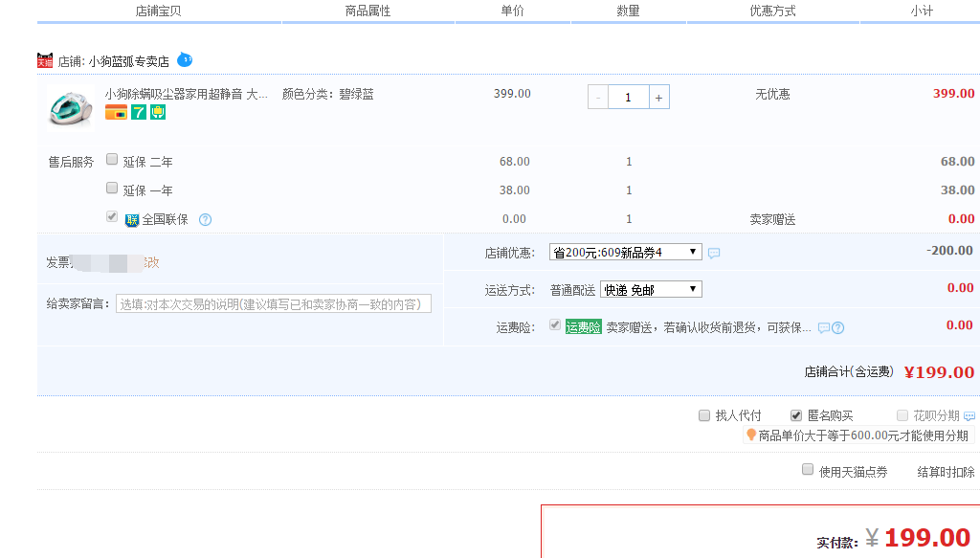Click the -200.00 store discount amount
This screenshot has height=558, width=980.
[949, 251]
